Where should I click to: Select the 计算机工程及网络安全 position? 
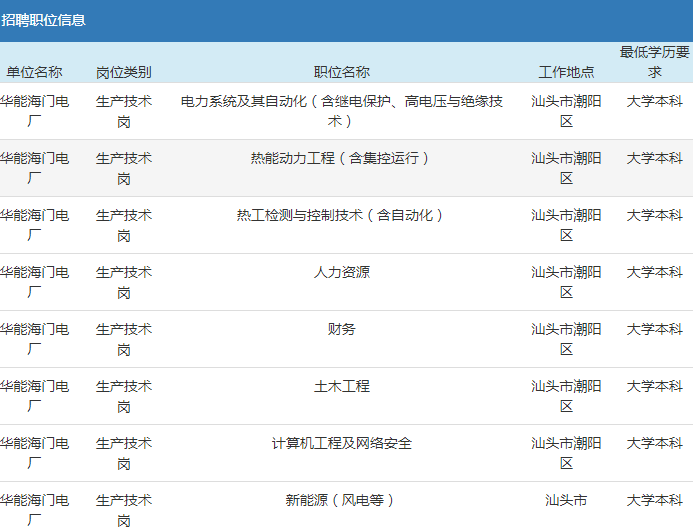click(x=342, y=443)
